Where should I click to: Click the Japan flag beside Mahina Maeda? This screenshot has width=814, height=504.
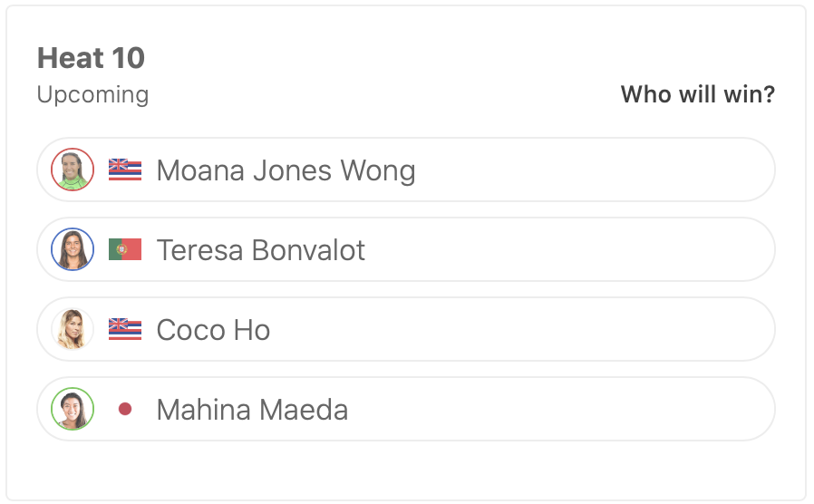tap(125, 409)
